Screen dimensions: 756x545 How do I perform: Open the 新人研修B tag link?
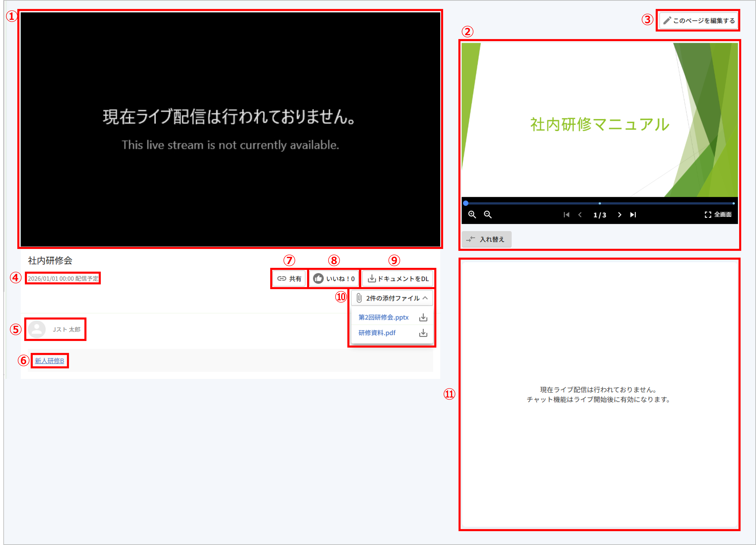(x=49, y=360)
